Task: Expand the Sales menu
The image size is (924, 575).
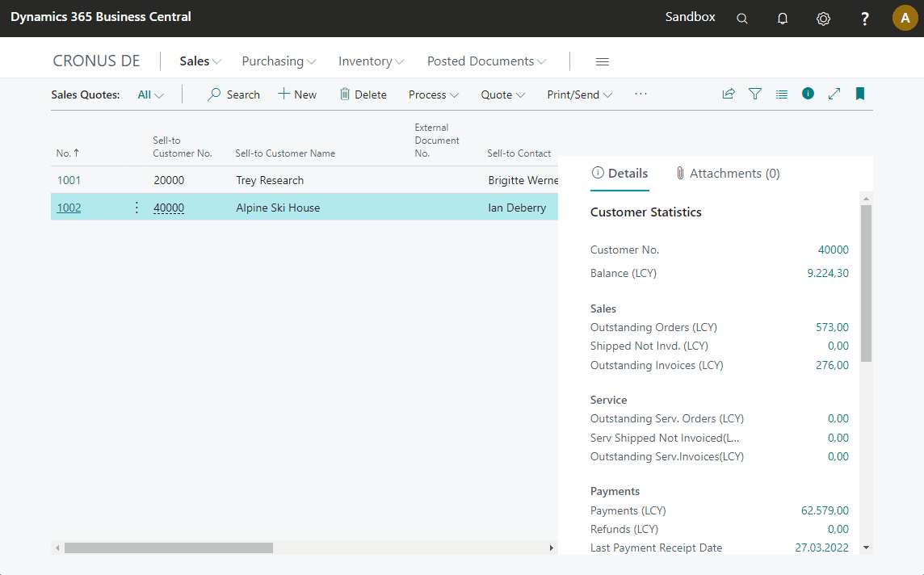Action: 200,61
